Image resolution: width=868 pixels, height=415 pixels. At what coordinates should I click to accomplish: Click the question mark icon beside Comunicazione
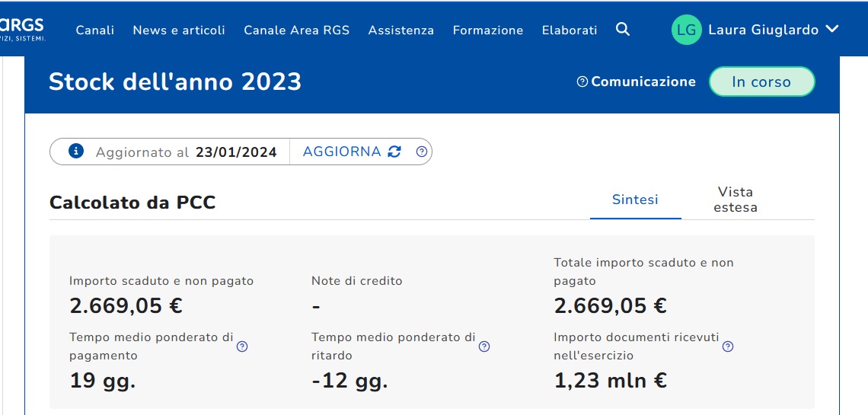click(x=582, y=81)
